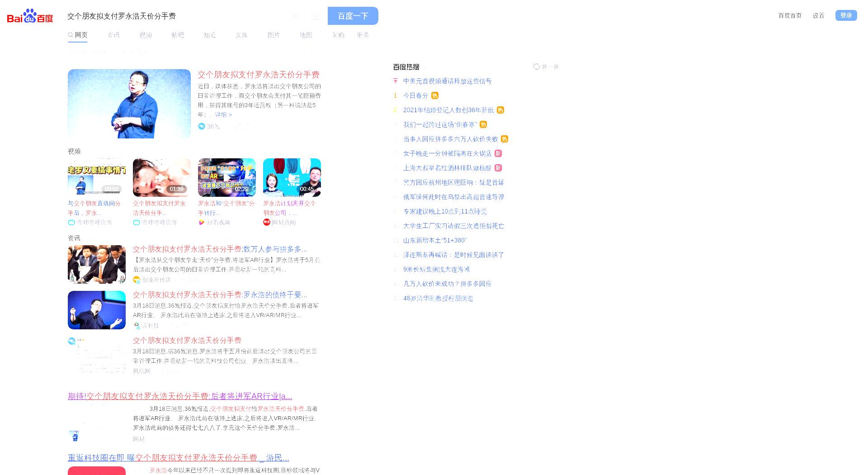Clear the search box with the X icon

pos(295,16)
